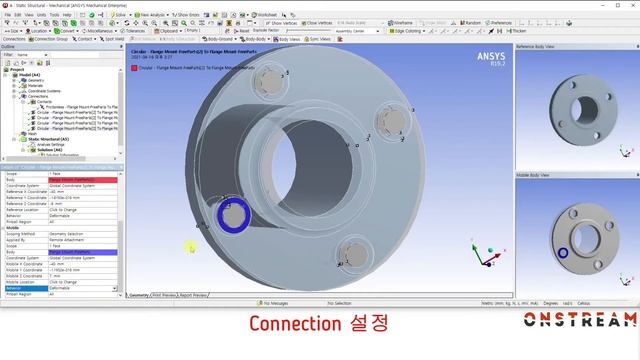The width and height of the screenshot is (640, 360).
Task: Click the Contacts folder icon in Outline
Action: [33, 102]
